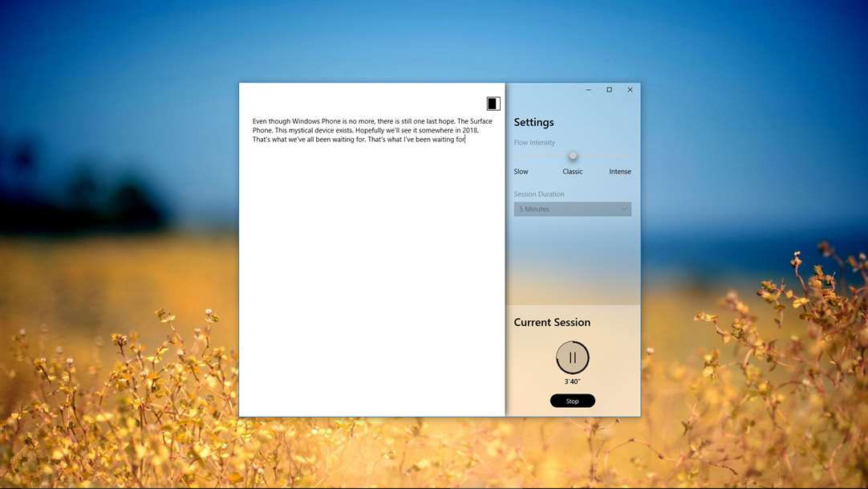Click the 3'40" session timer

click(x=572, y=381)
